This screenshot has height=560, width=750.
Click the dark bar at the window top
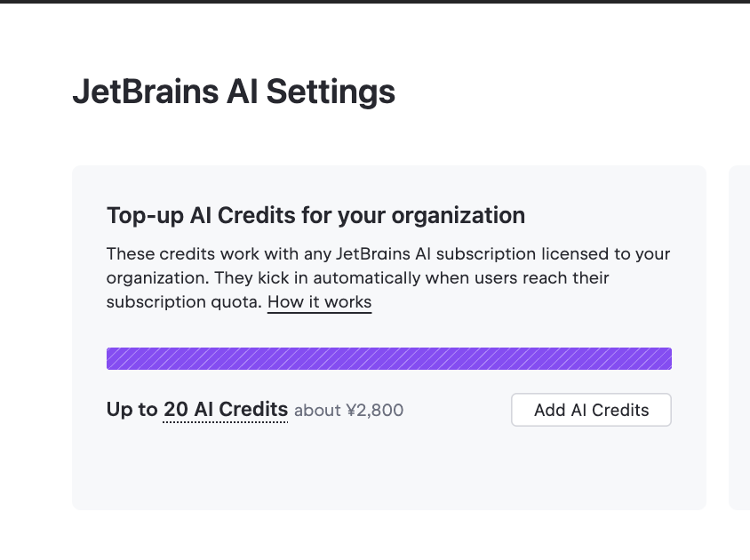[375, 2]
